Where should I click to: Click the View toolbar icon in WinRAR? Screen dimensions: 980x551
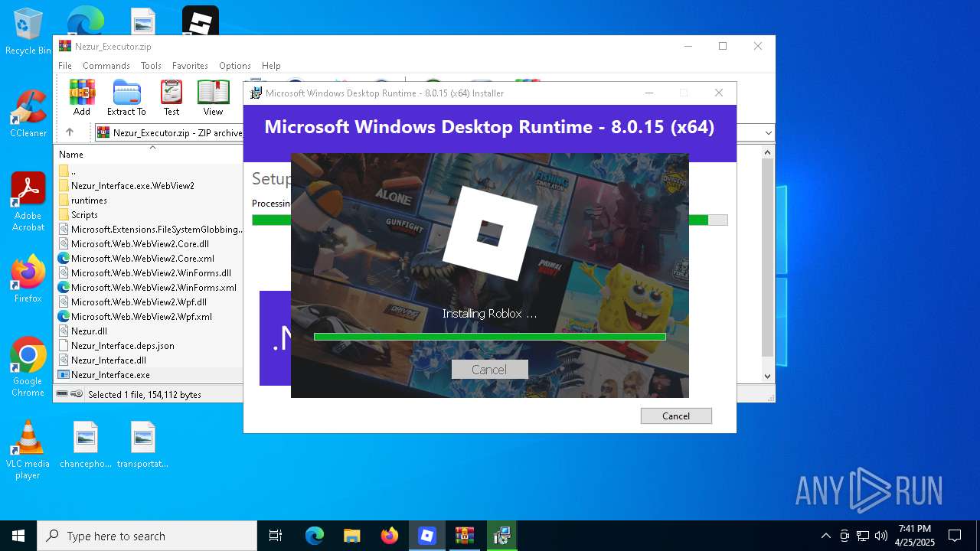[x=213, y=97]
